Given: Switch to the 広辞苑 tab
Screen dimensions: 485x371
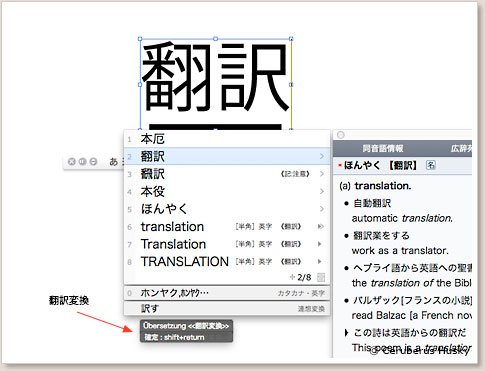Looking at the screenshot, I should (461, 148).
